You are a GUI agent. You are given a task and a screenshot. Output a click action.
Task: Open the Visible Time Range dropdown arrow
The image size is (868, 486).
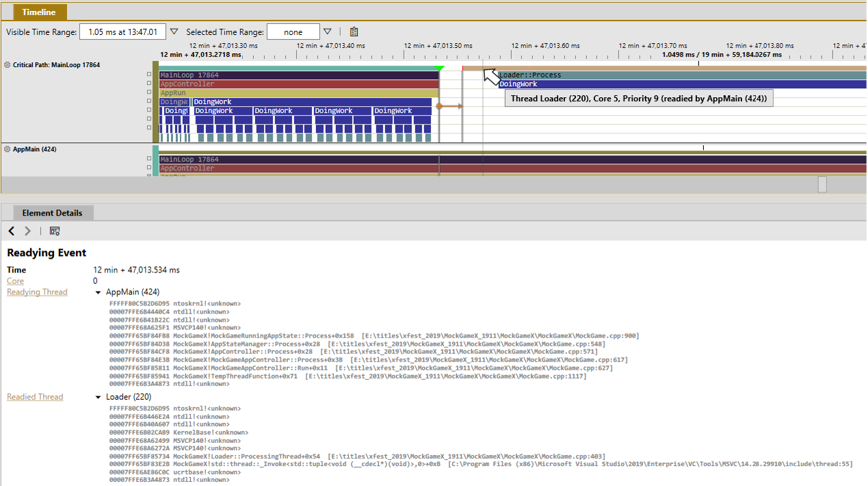[x=174, y=31]
